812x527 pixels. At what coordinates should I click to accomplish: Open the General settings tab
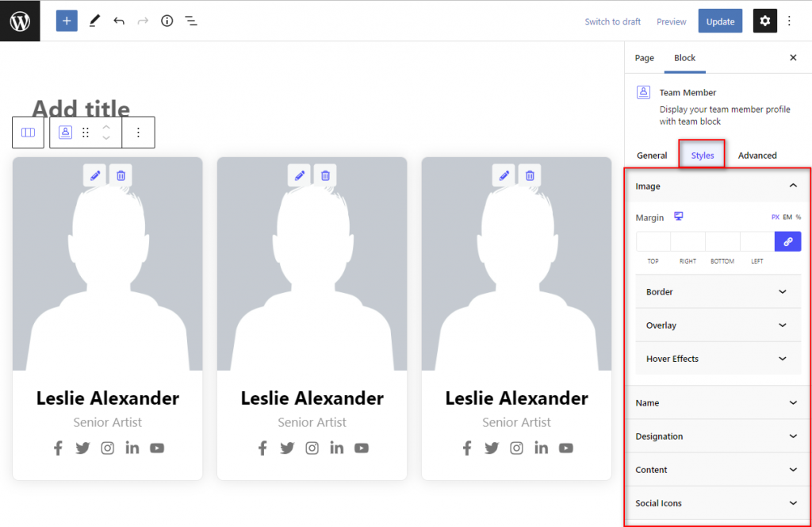tap(652, 156)
